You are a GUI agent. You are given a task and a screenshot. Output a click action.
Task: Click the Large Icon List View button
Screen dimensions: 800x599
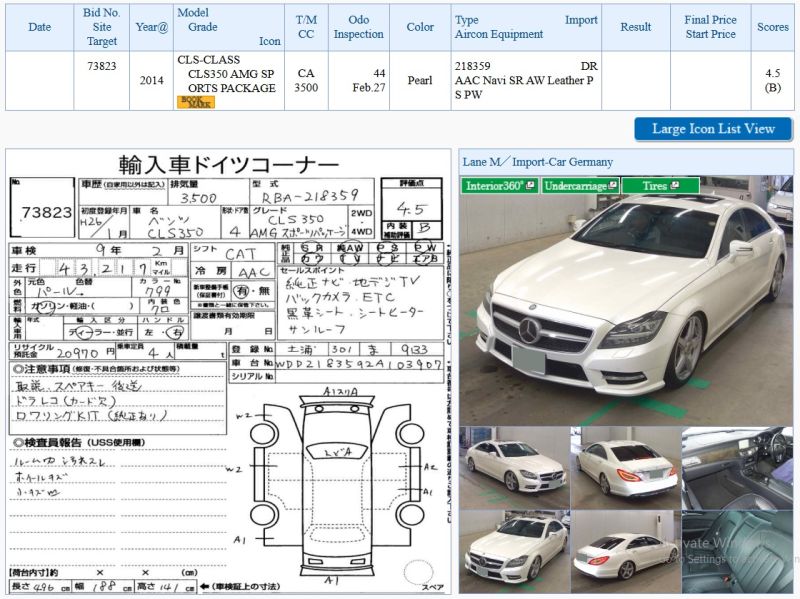[713, 129]
